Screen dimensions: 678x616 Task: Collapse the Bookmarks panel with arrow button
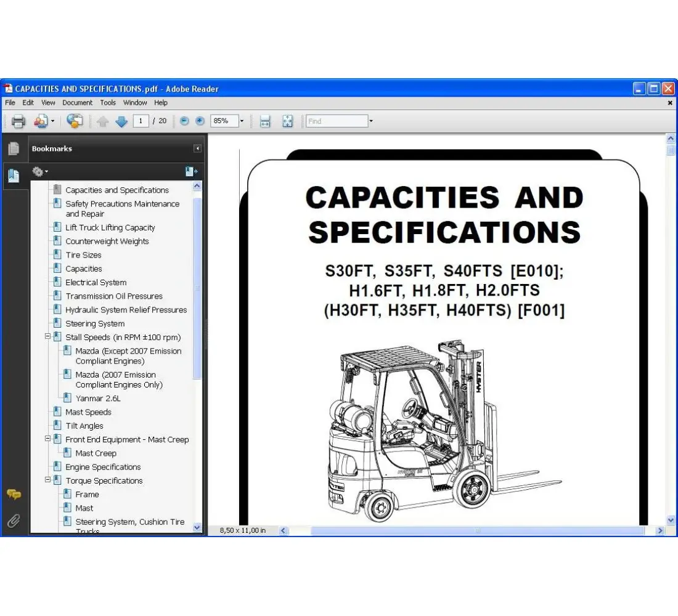pyautogui.click(x=197, y=148)
